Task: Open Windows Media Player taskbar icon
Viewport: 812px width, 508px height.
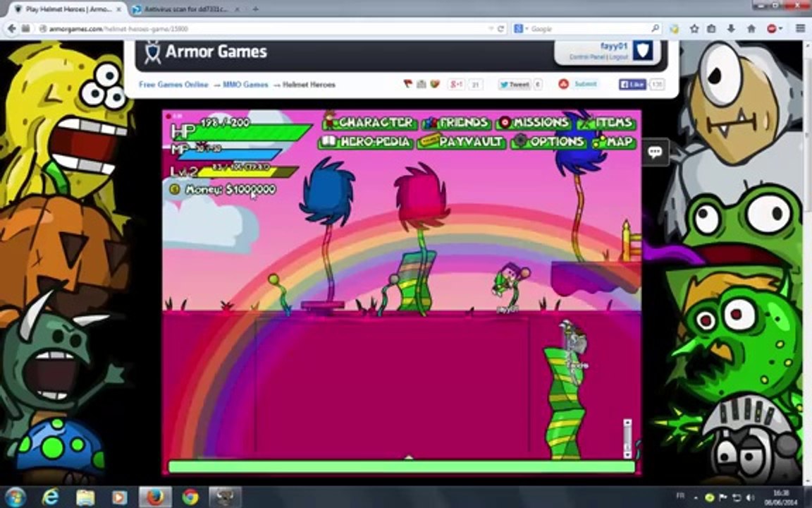Action: click(120, 497)
